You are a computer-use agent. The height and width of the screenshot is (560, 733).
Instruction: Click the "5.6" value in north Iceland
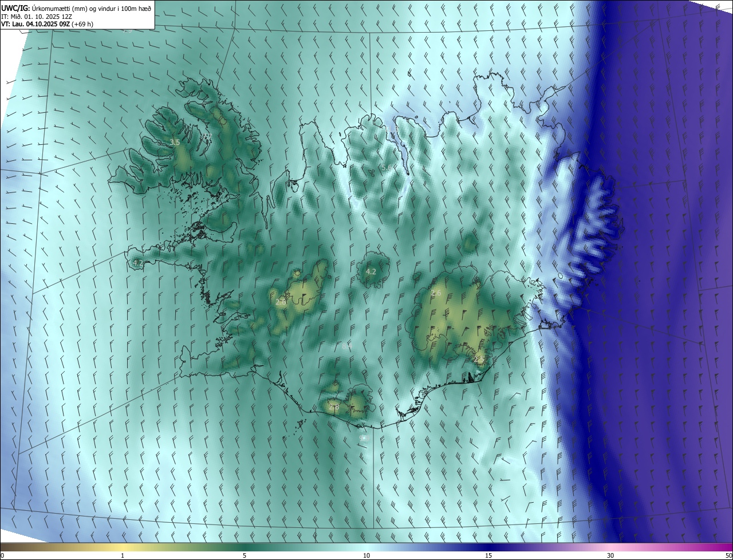pos(387,168)
